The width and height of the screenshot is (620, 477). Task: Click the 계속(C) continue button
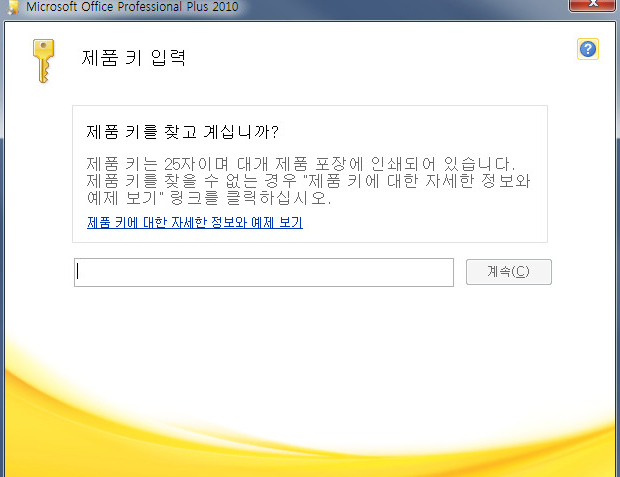508,272
